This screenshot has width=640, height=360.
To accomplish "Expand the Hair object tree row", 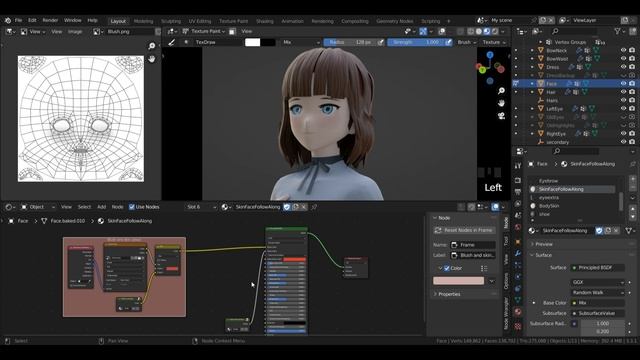I will 532,92.
